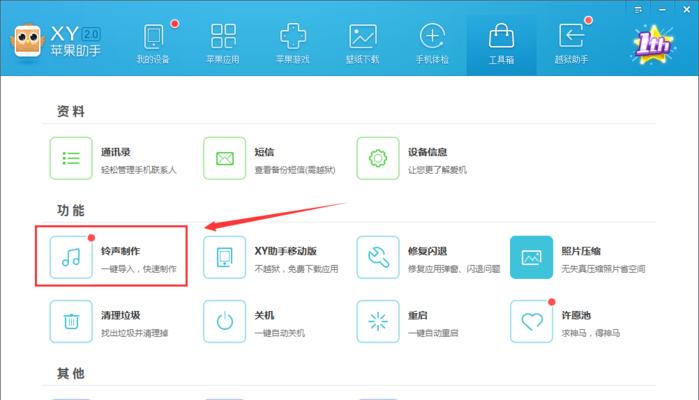Click description 轻松管理手机联系人
The image size is (699, 400).
tap(139, 170)
